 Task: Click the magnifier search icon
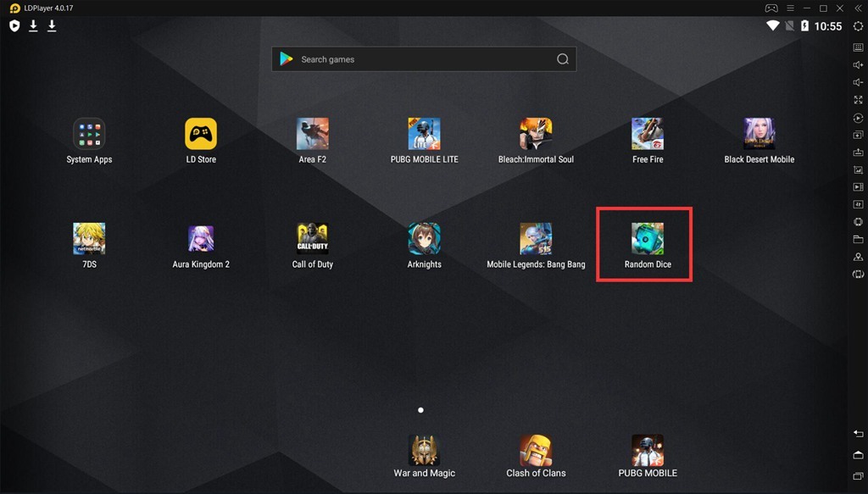pos(563,59)
